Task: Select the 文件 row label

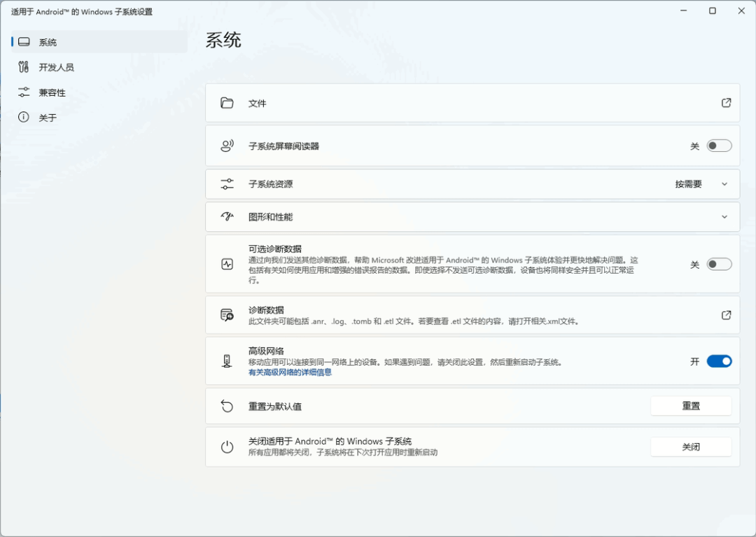Action: (257, 103)
